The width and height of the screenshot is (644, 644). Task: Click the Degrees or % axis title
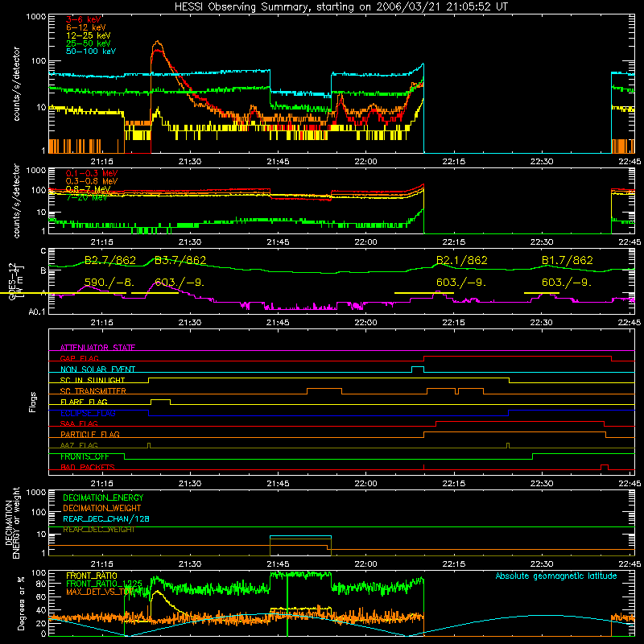pos(20,603)
